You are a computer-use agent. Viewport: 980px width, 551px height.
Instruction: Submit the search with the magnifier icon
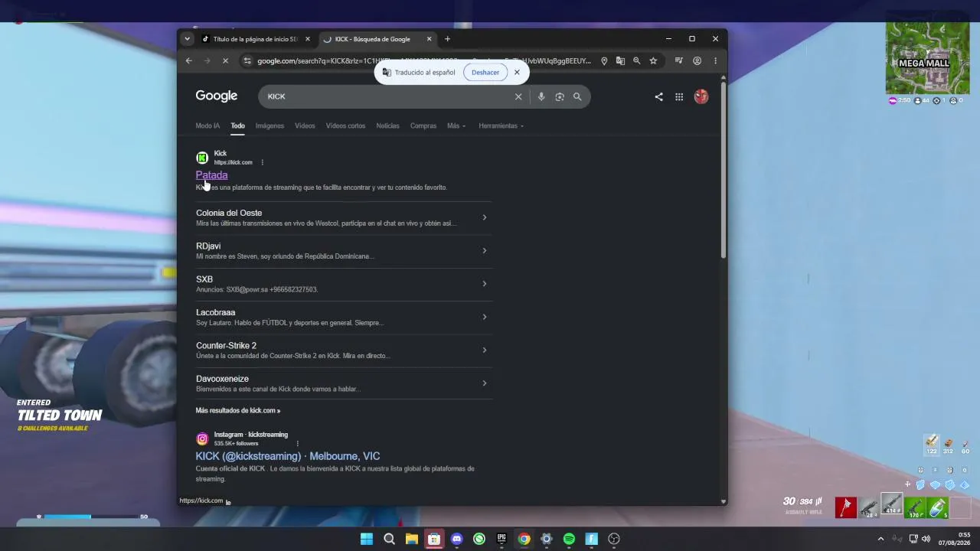pos(577,96)
